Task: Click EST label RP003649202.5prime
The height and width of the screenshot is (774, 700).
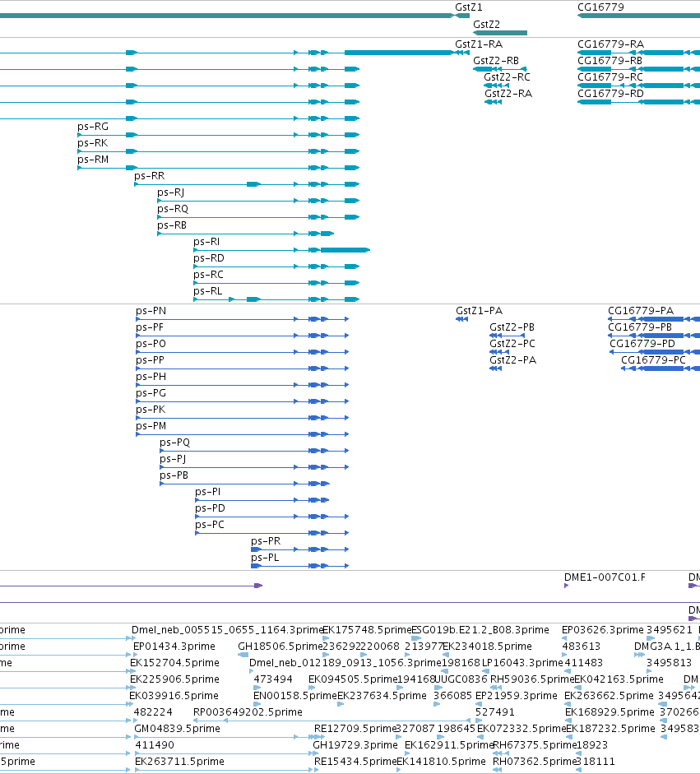Action: point(248,712)
